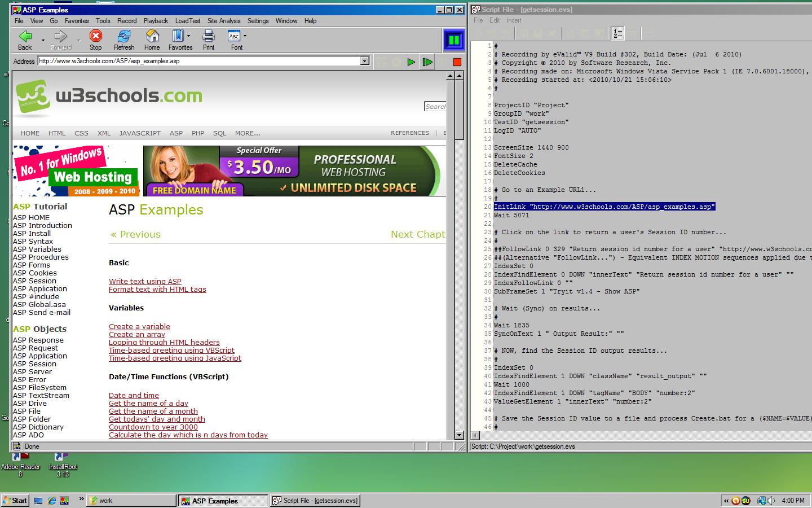Open the REFERENCES navigation link
Image resolution: width=812 pixels, height=508 pixels.
[410, 133]
